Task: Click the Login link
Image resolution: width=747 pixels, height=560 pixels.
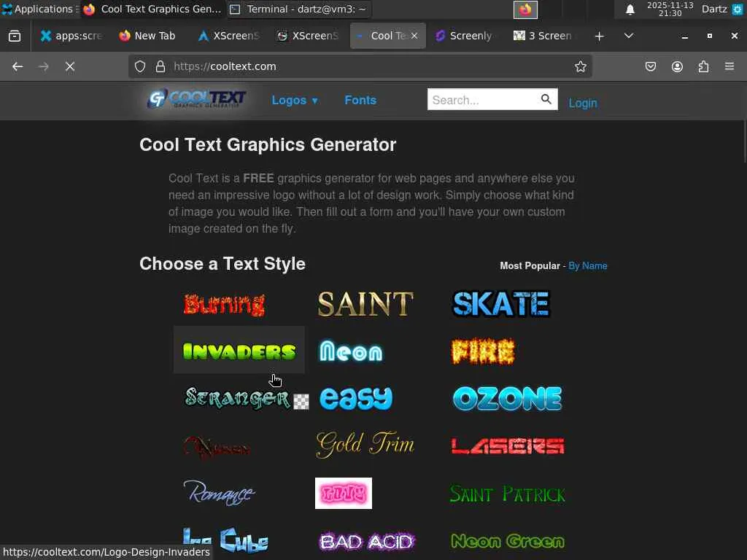Action: pos(583,103)
